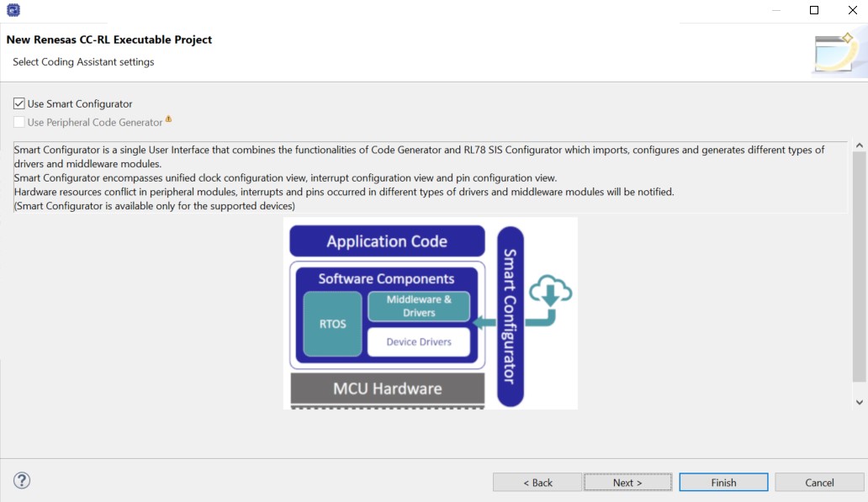Tick the Use Peripheral Code Generator checkbox

point(19,122)
